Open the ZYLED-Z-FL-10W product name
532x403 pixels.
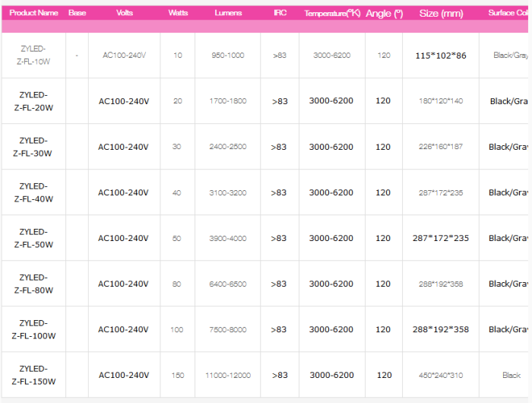[33, 56]
